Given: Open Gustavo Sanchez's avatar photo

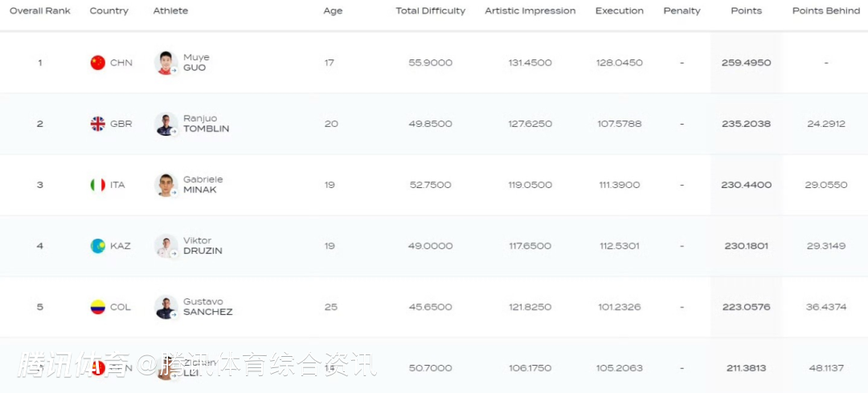Looking at the screenshot, I should [166, 307].
